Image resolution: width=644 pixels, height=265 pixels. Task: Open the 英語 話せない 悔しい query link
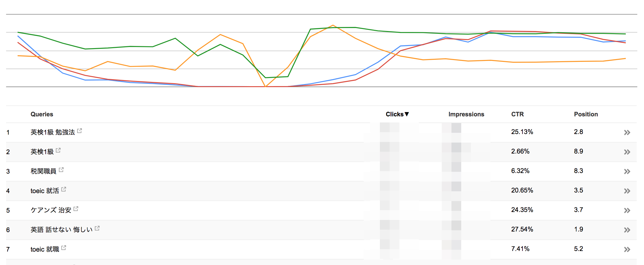pyautogui.click(x=62, y=230)
